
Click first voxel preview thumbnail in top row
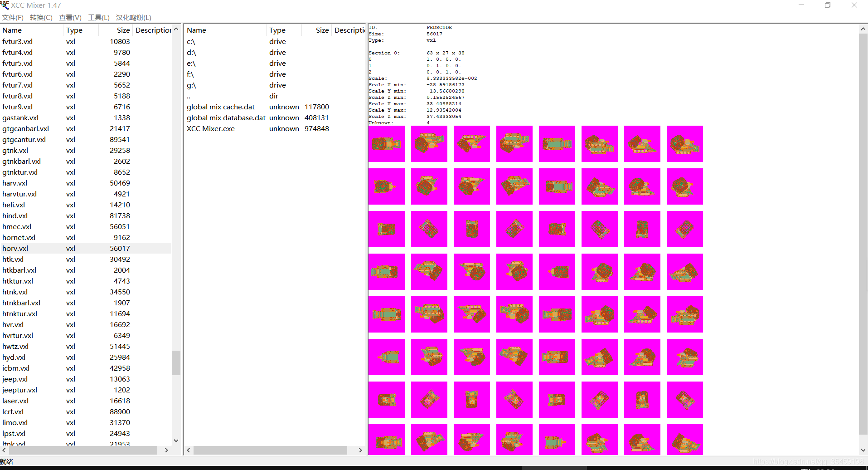pos(387,144)
